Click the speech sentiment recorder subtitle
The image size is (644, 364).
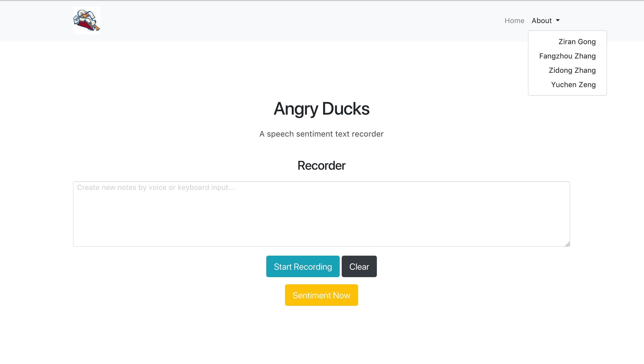(321, 134)
